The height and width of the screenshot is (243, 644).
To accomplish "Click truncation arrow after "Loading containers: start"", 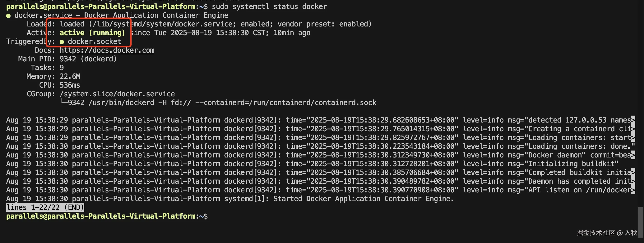I will tap(633, 137).
